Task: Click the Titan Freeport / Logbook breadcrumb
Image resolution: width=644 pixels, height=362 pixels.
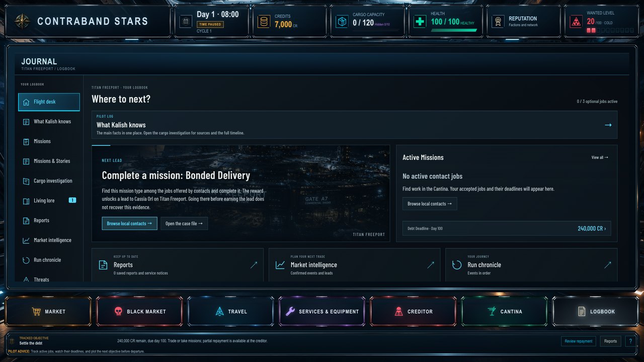Action: pos(48,69)
